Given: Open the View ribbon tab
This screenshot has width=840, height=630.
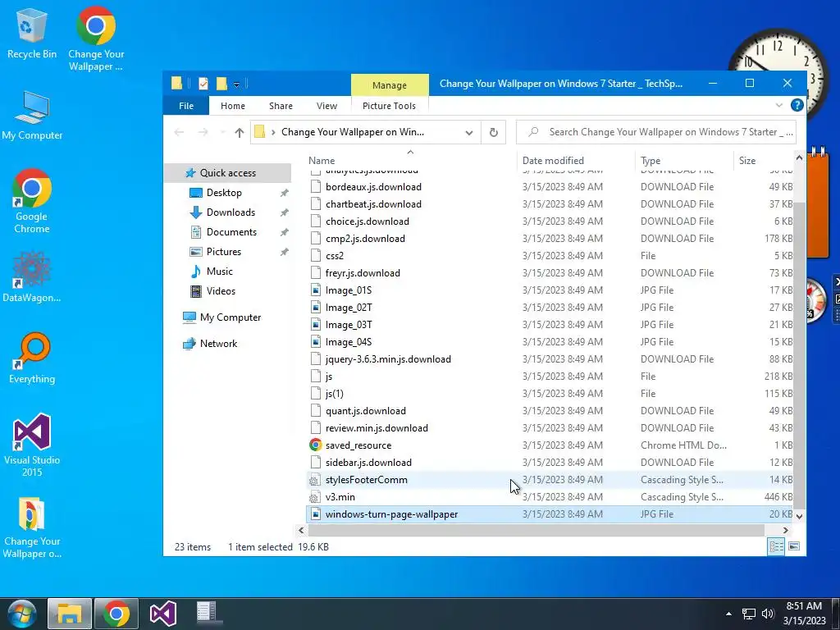Looking at the screenshot, I should click(x=326, y=106).
